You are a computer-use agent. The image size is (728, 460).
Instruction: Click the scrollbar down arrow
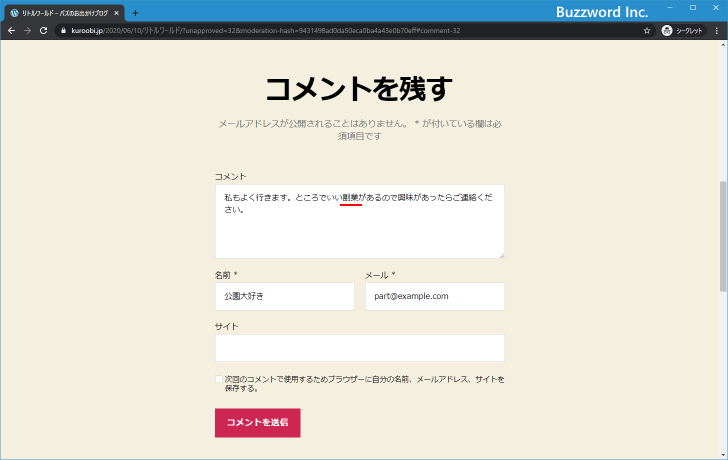click(723, 455)
